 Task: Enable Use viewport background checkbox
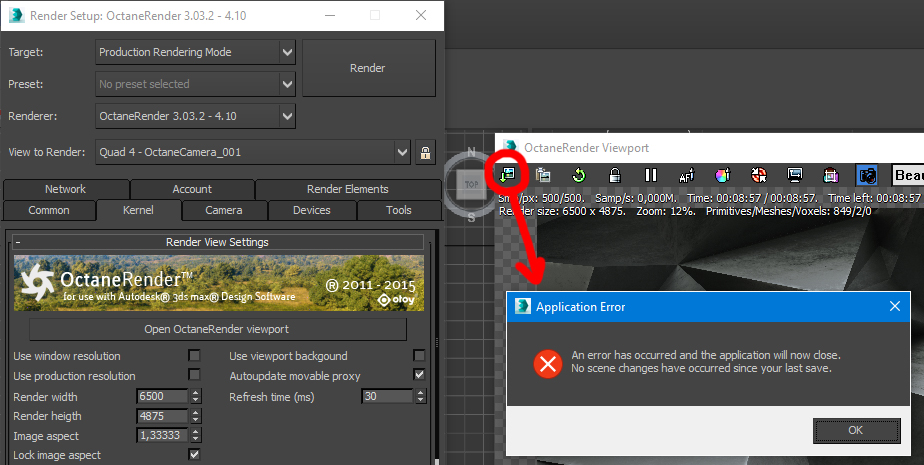[419, 355]
